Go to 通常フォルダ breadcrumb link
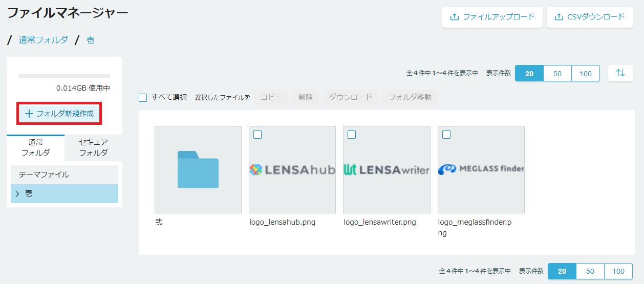644x284 pixels. [44, 40]
